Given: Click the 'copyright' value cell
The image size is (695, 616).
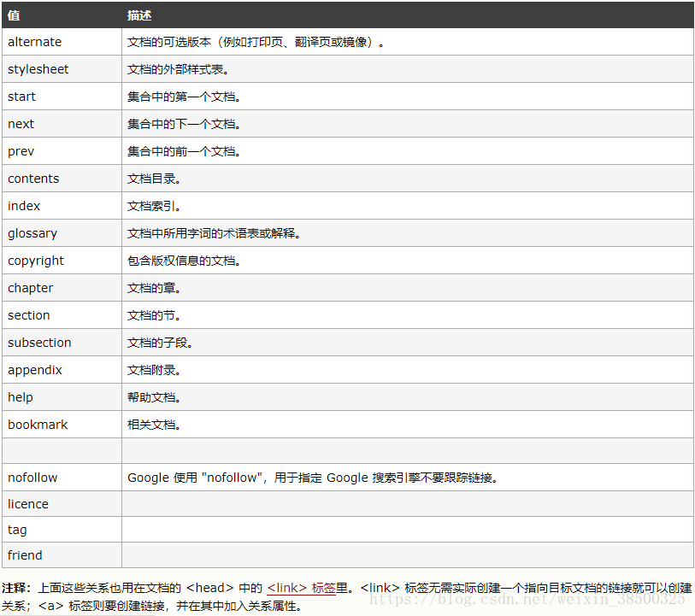Looking at the screenshot, I should coord(62,261).
